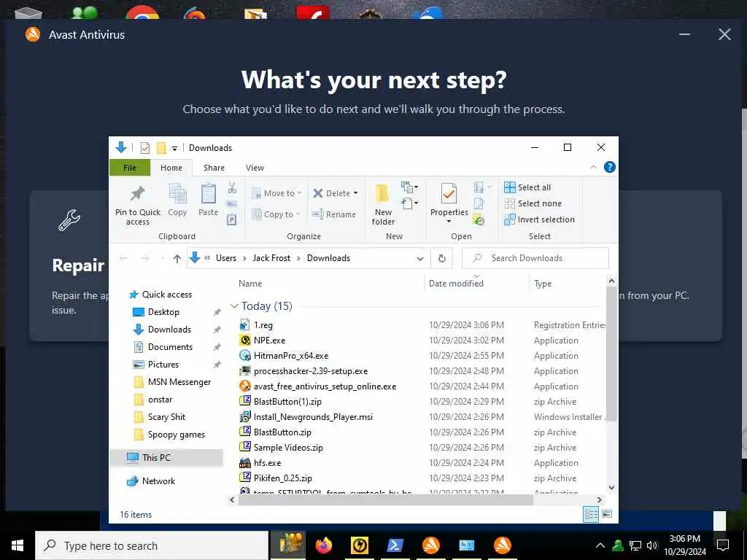
Task: Switch to large icons view in status bar
Action: (x=607, y=514)
